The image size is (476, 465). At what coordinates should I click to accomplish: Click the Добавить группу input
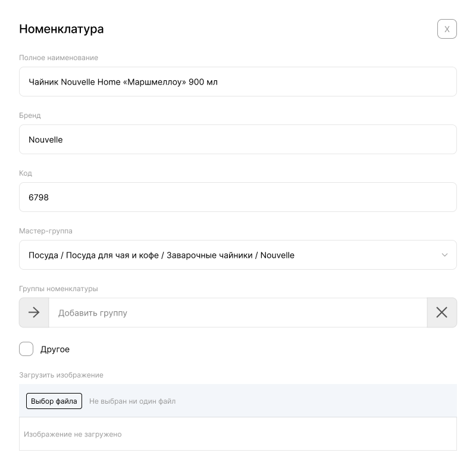coord(238,313)
